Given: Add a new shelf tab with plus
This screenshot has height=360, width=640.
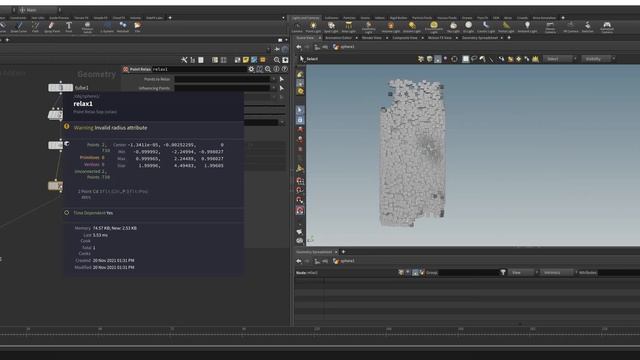Looking at the screenshot, I should click(x=563, y=18).
